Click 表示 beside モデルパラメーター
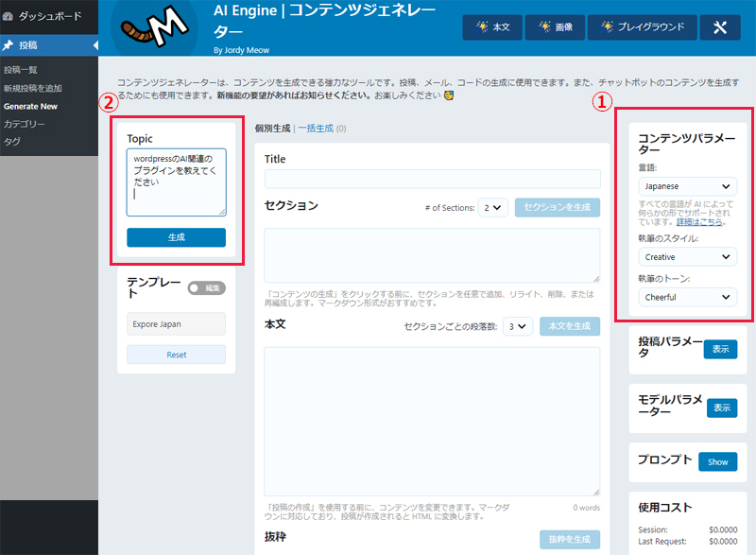Image resolution: width=756 pixels, height=555 pixels. 722,408
